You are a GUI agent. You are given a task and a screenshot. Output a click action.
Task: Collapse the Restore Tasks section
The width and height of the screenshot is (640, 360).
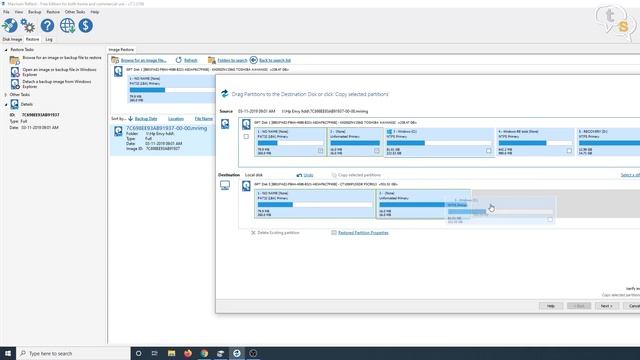6,50
